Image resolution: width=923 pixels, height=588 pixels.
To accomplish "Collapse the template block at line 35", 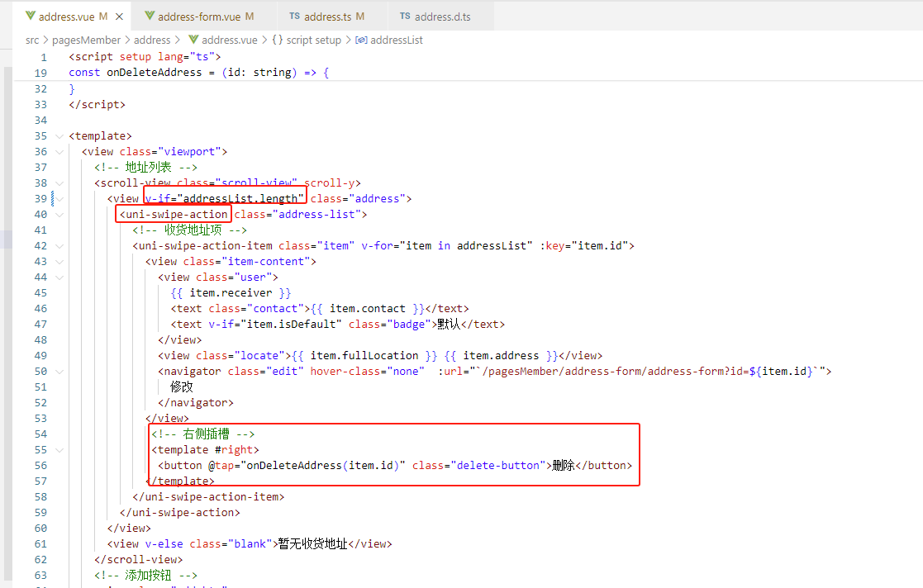I will (59, 136).
